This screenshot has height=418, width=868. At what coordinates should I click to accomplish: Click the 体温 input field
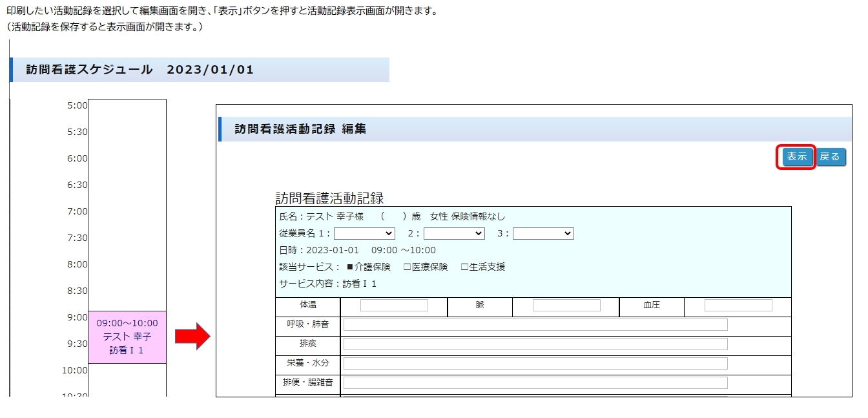tap(394, 306)
